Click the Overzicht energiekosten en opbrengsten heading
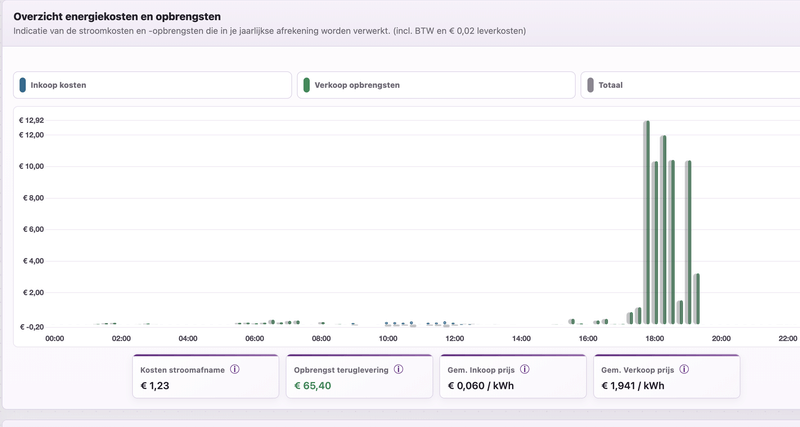 point(117,17)
